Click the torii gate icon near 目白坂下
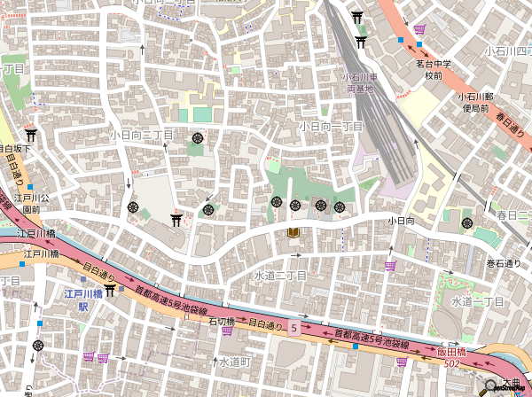Viewport: 532px width, 397px height. (x=31, y=135)
